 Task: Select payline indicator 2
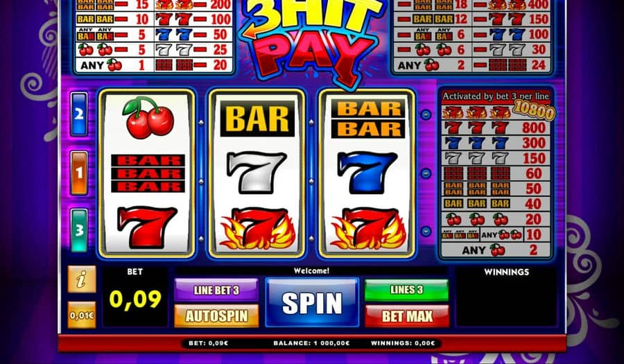pyautogui.click(x=79, y=114)
